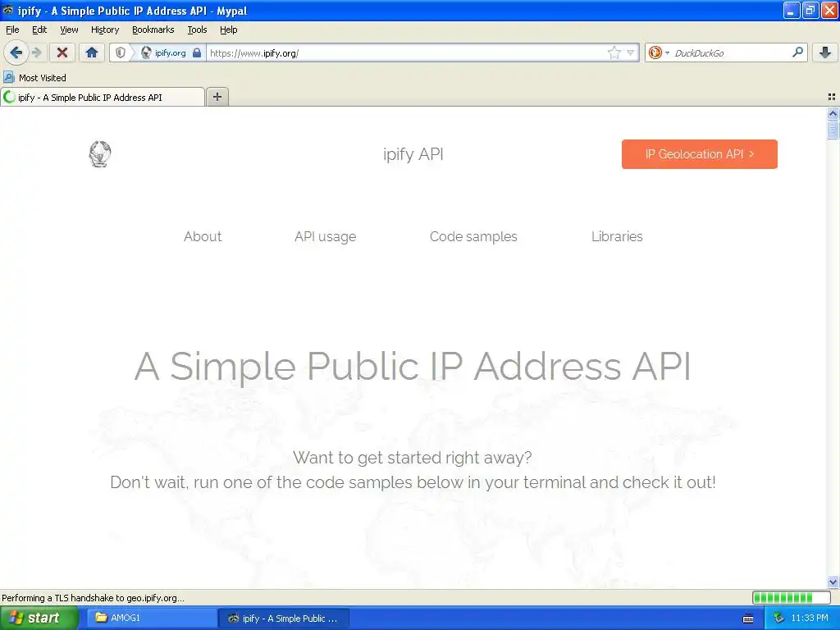
Task: Open the tab groups grid icon
Action: click(x=832, y=97)
